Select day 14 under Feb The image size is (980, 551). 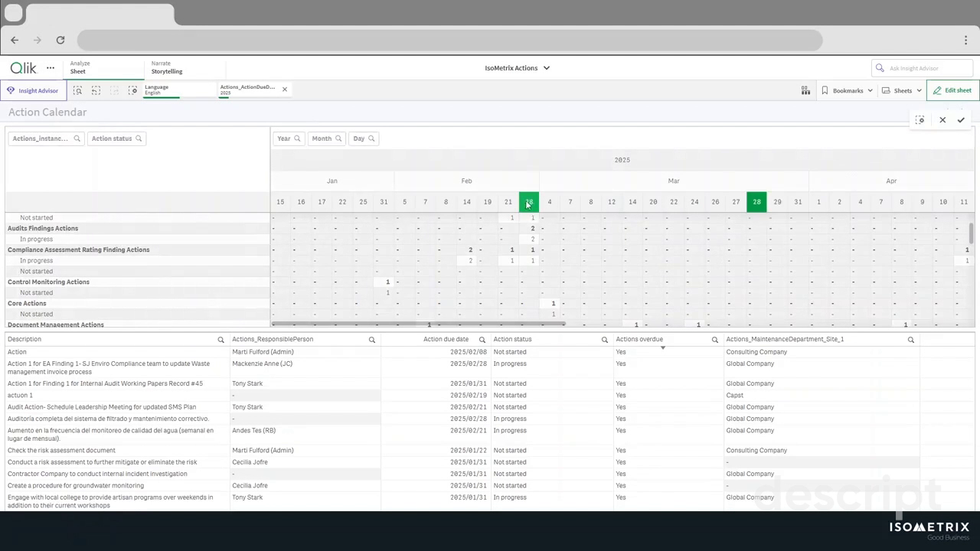tap(466, 202)
